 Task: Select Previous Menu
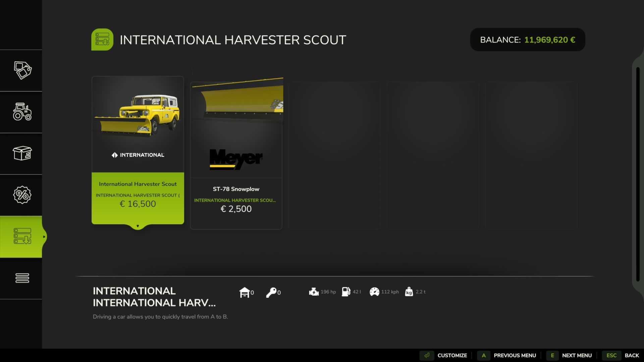pyautogui.click(x=515, y=355)
